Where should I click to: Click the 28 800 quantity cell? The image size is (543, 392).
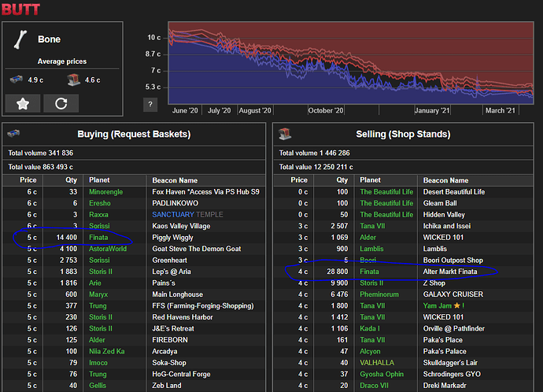click(x=338, y=272)
